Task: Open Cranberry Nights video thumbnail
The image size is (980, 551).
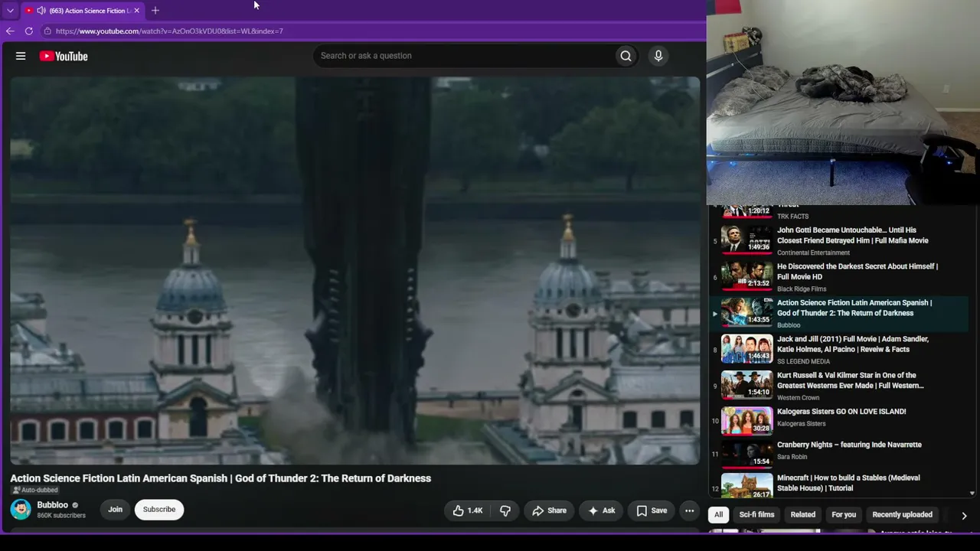Action: [746, 454]
